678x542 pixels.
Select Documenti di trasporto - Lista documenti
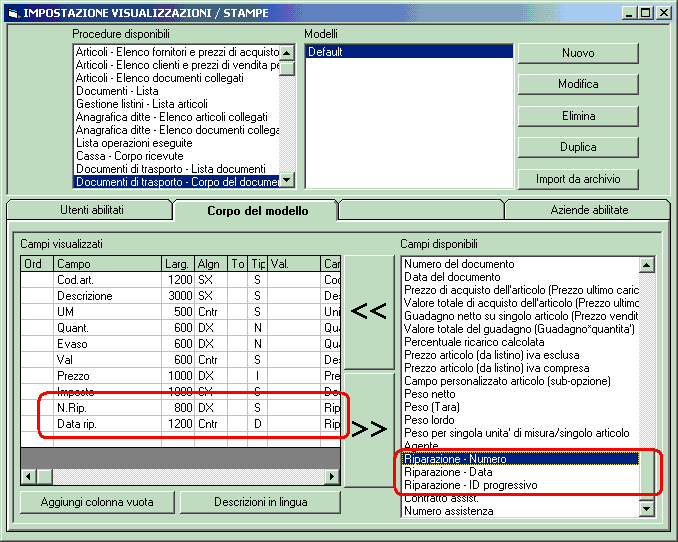pos(177,169)
